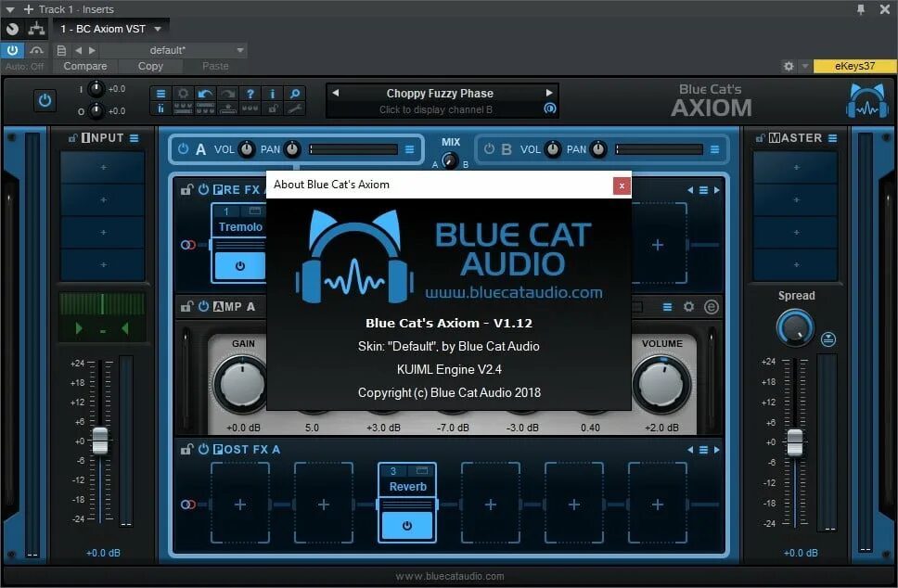Open the Post FX A section menu

pyautogui.click(x=703, y=450)
